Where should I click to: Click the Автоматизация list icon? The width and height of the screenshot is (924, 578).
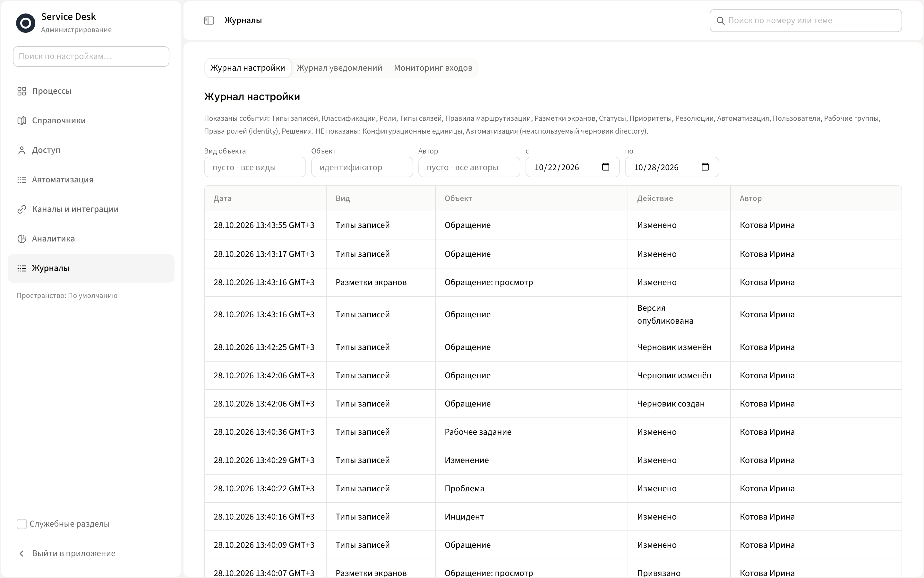[22, 180]
